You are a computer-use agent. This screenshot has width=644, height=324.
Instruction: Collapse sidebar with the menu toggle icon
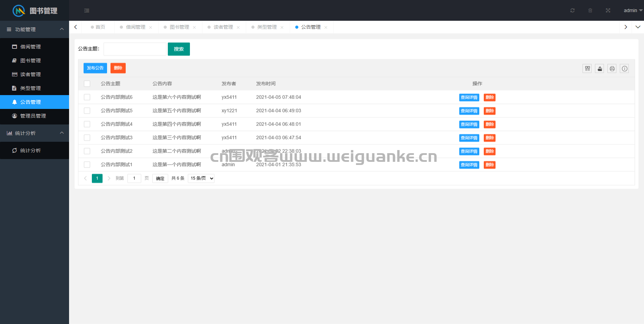87,10
